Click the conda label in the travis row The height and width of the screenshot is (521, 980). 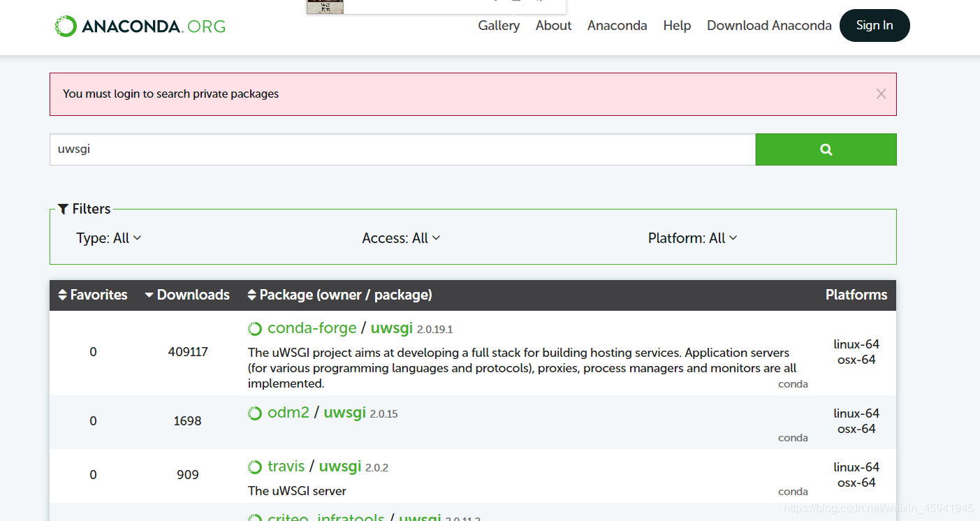[793, 492]
